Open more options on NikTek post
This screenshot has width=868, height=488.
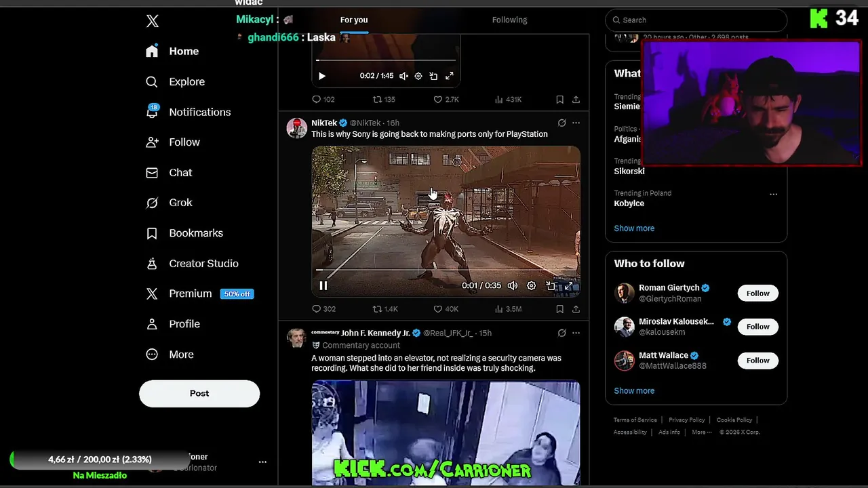click(x=576, y=123)
